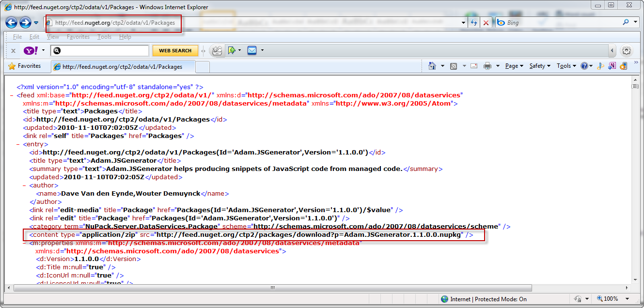Open the Yahoo logo dropdown arrow
Screen dimensions: 644x308
[x=43, y=50]
